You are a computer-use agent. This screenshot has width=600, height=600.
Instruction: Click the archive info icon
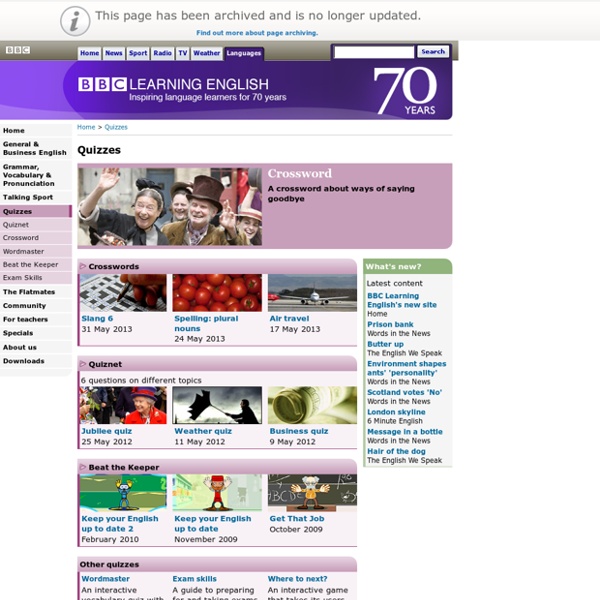pyautogui.click(x=74, y=20)
